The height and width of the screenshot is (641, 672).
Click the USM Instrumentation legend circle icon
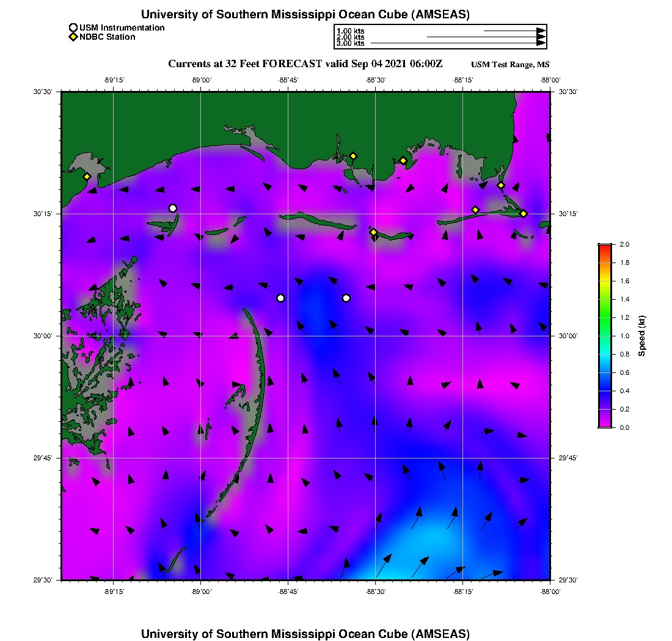pyautogui.click(x=73, y=28)
